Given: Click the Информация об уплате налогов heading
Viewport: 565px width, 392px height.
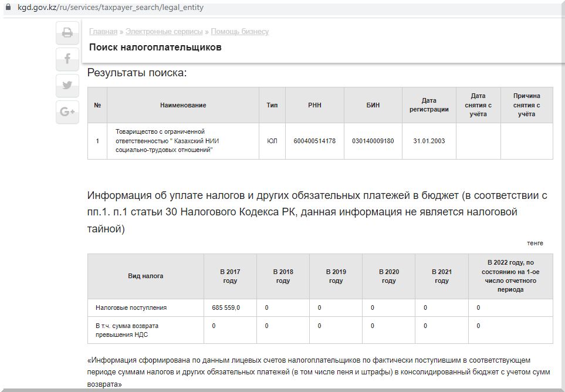Looking at the screenshot, I should pyautogui.click(x=317, y=212).
